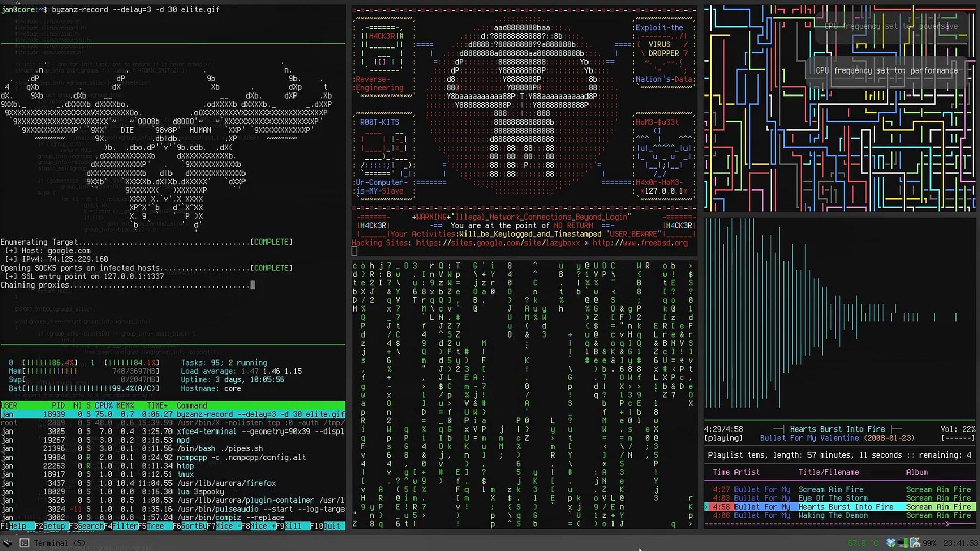Sort htop by the TIME+ column header
This screenshot has width=980, height=551.
[157, 405]
